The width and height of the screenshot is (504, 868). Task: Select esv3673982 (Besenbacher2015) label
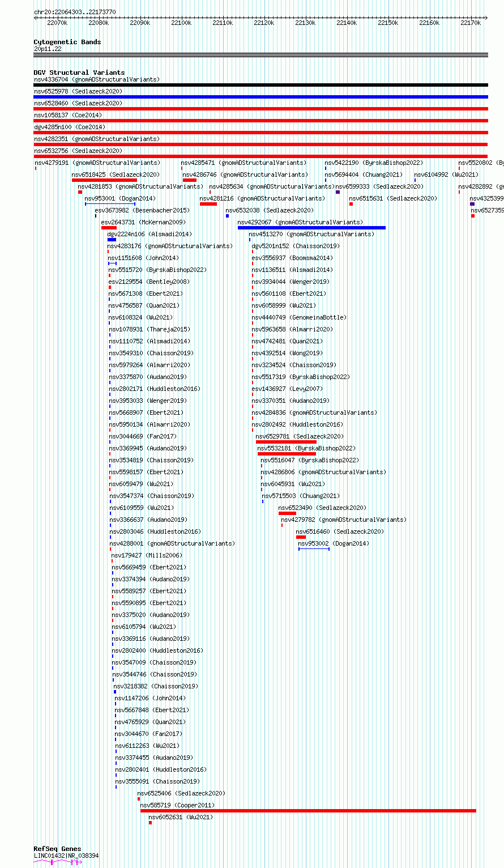(142, 210)
